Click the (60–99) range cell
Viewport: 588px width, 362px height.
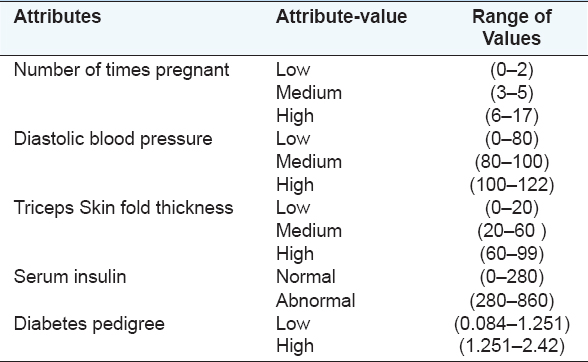pos(512,254)
